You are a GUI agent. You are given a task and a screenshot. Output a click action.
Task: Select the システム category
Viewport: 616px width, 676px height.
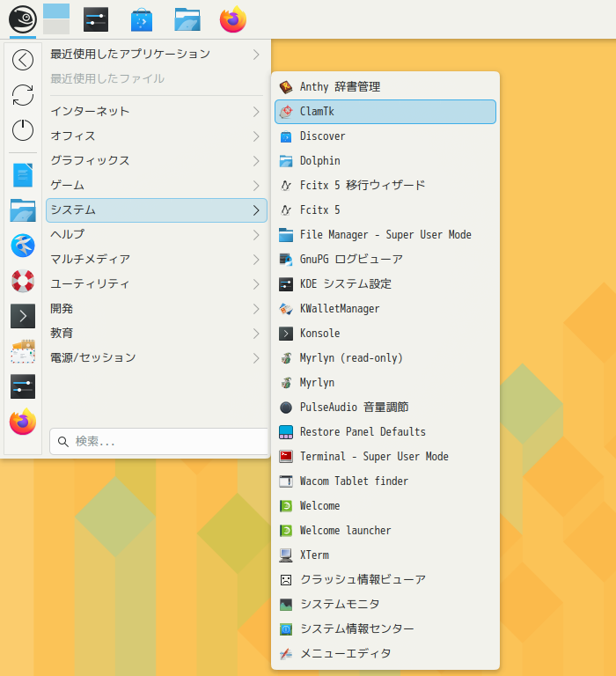(157, 210)
